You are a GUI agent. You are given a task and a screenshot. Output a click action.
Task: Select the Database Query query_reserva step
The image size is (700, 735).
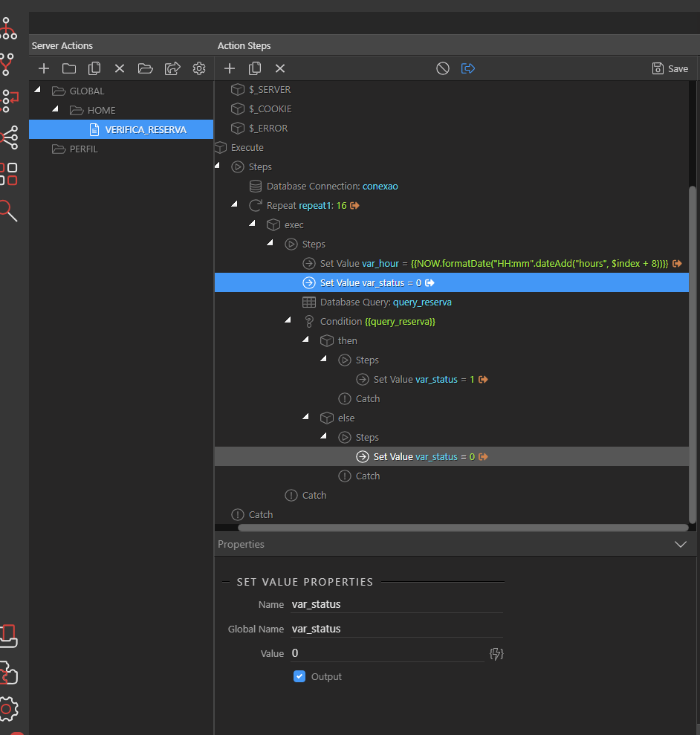(385, 302)
